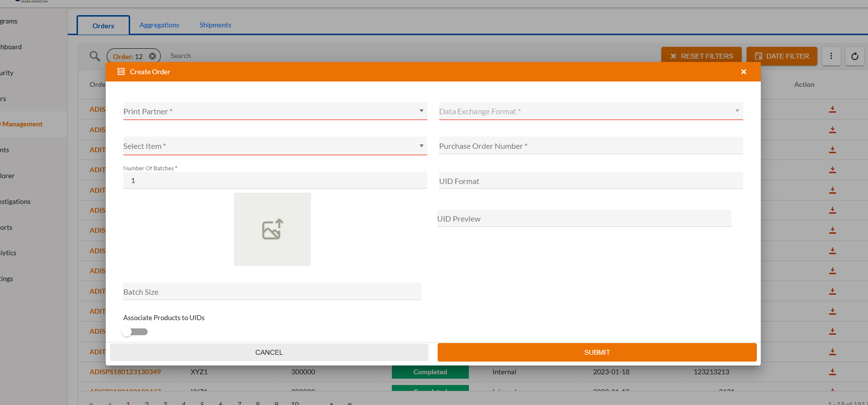Download the ADISPS180123130349 order row

(x=832, y=372)
